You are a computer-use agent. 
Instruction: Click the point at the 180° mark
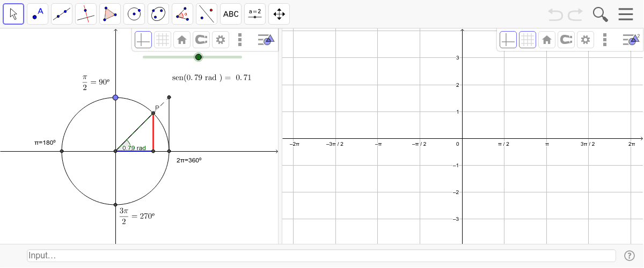pyautogui.click(x=62, y=151)
